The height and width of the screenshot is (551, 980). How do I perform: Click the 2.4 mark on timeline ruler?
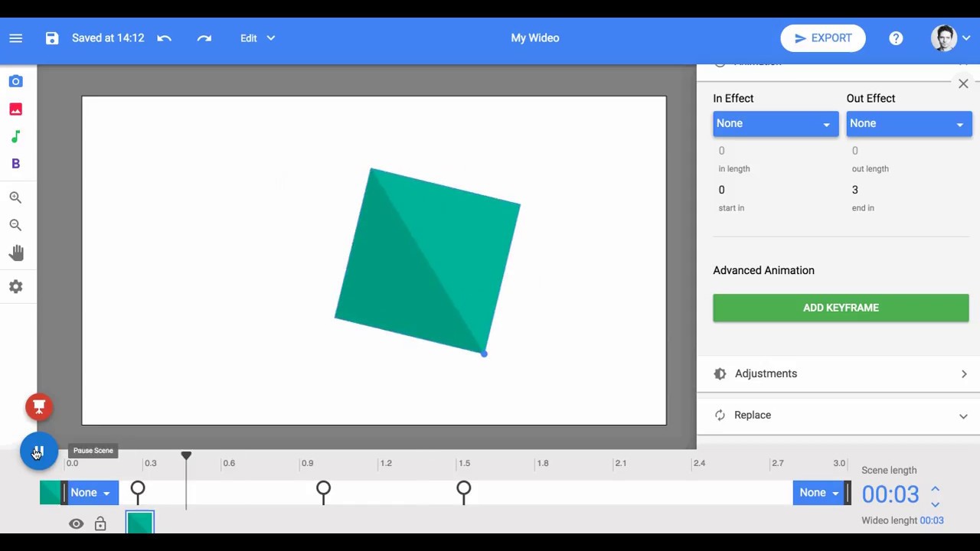(699, 463)
